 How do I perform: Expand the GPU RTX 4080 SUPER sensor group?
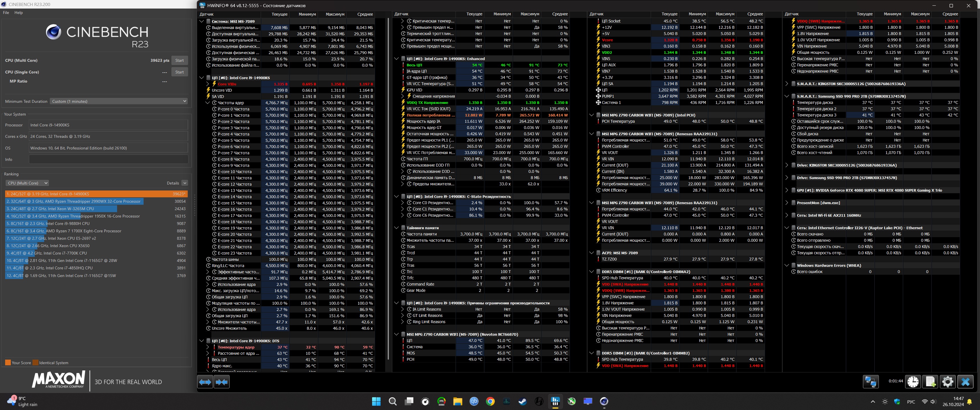point(787,190)
